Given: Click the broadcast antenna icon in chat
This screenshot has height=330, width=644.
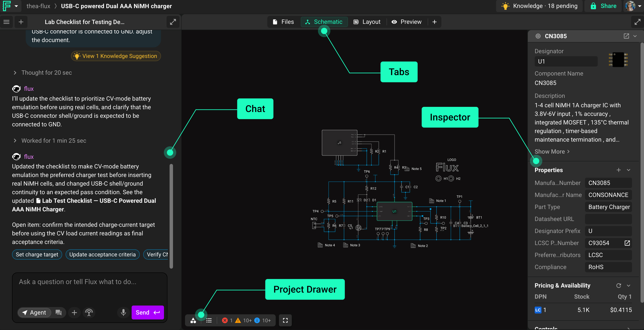Looking at the screenshot, I should tap(89, 312).
